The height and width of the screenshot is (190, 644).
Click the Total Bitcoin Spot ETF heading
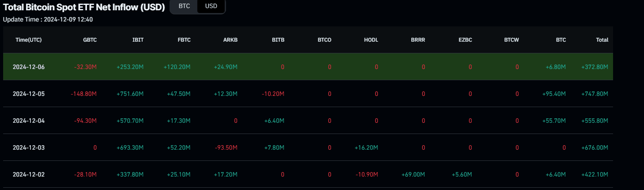(x=84, y=7)
